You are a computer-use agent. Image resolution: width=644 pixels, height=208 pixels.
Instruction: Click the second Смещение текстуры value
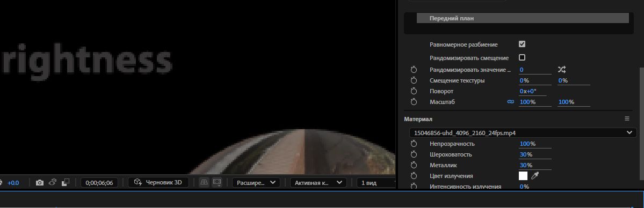563,80
